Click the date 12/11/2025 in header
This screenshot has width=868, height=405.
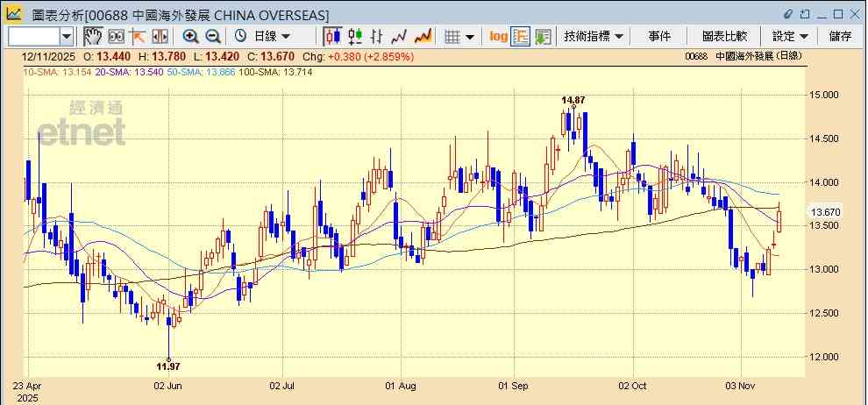tap(48, 56)
